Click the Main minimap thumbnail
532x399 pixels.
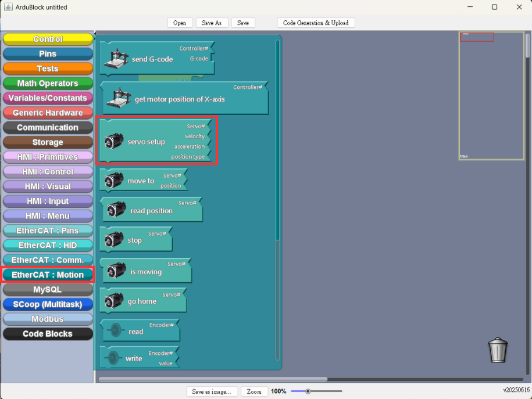491,96
